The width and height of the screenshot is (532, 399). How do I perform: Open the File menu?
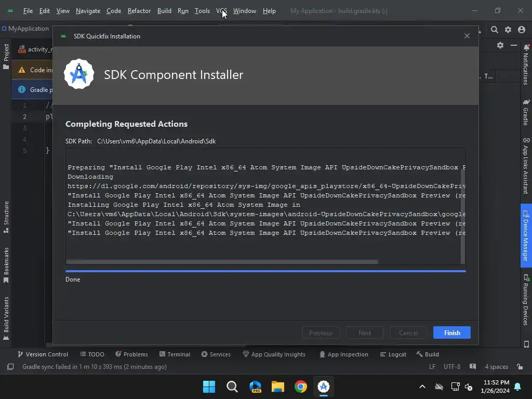coord(28,11)
